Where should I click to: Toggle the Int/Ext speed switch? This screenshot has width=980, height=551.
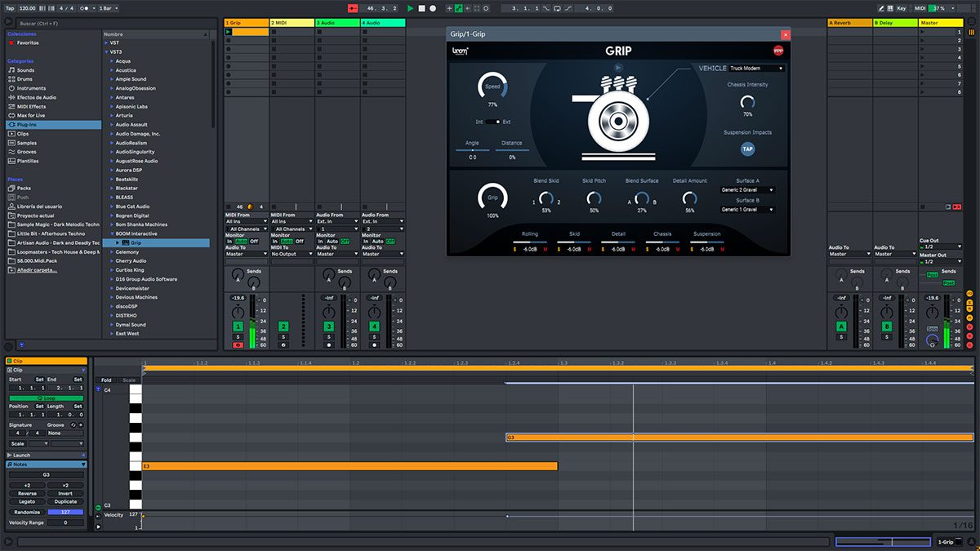click(494, 122)
